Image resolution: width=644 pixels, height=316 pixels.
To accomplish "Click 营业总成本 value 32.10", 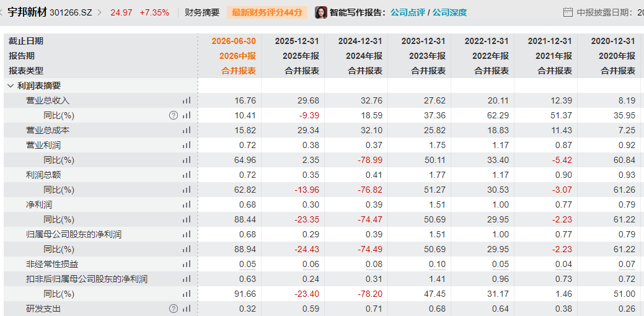I will [x=372, y=130].
